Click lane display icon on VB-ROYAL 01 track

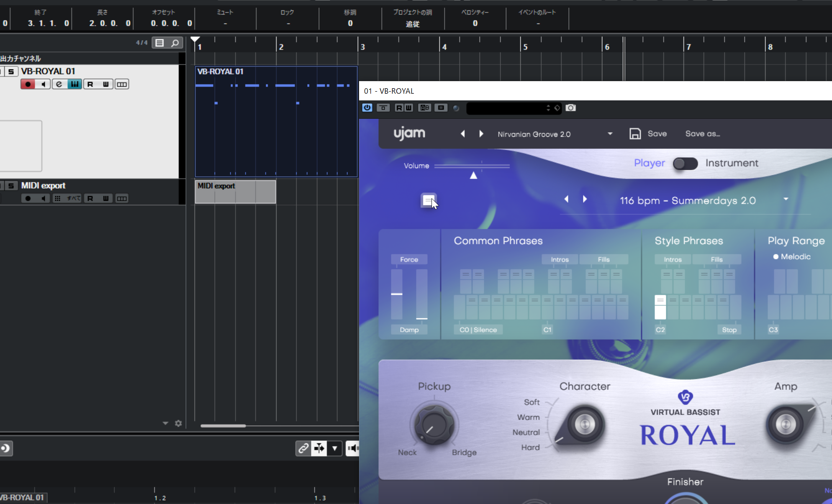tap(122, 84)
